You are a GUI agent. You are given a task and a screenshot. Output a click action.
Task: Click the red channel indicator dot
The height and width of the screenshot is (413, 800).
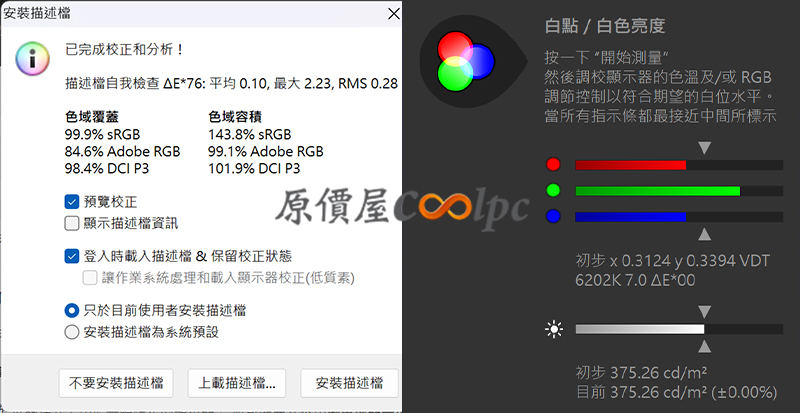pos(553,164)
